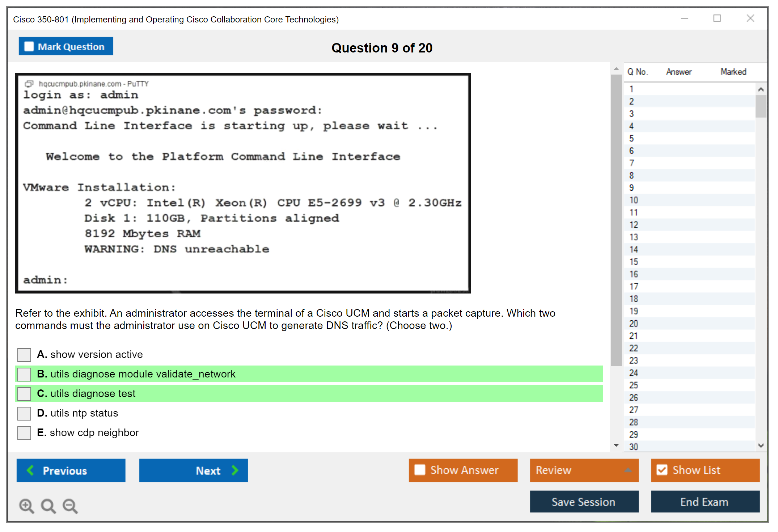778x532 pixels.
Task: Click the left chevron on Previous button
Action: [31, 470]
